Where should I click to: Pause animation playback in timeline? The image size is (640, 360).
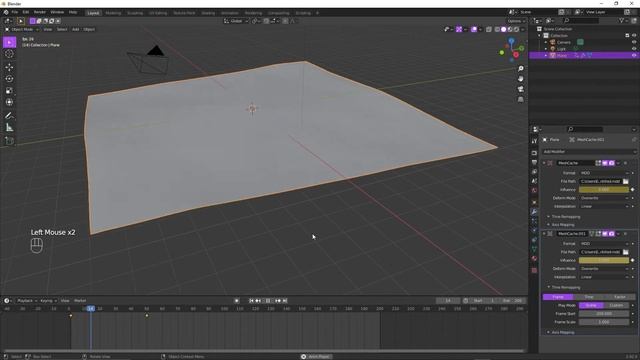268,301
